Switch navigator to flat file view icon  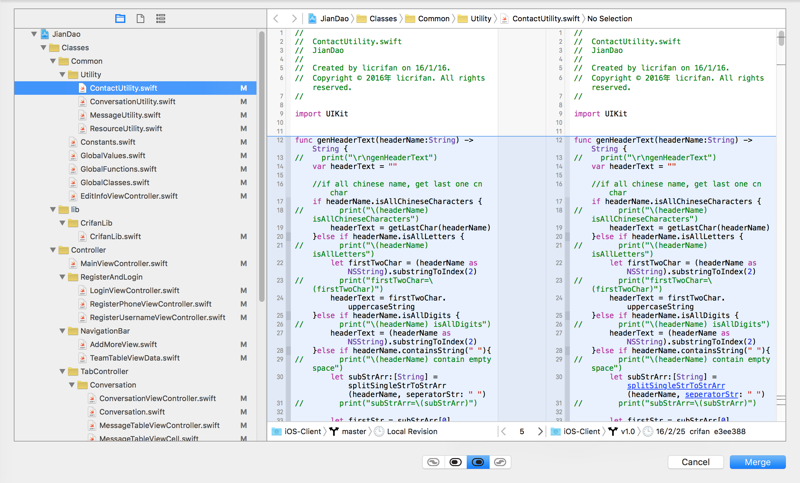coord(140,18)
